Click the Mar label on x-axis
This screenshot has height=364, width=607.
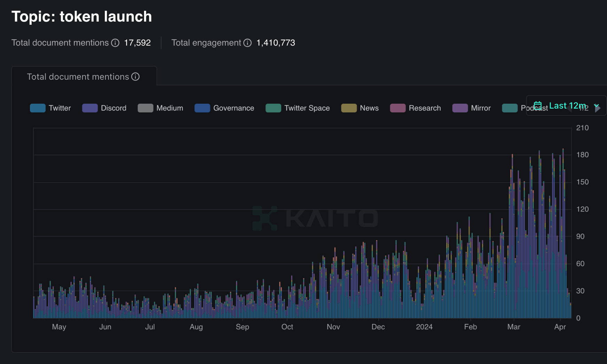coord(514,327)
